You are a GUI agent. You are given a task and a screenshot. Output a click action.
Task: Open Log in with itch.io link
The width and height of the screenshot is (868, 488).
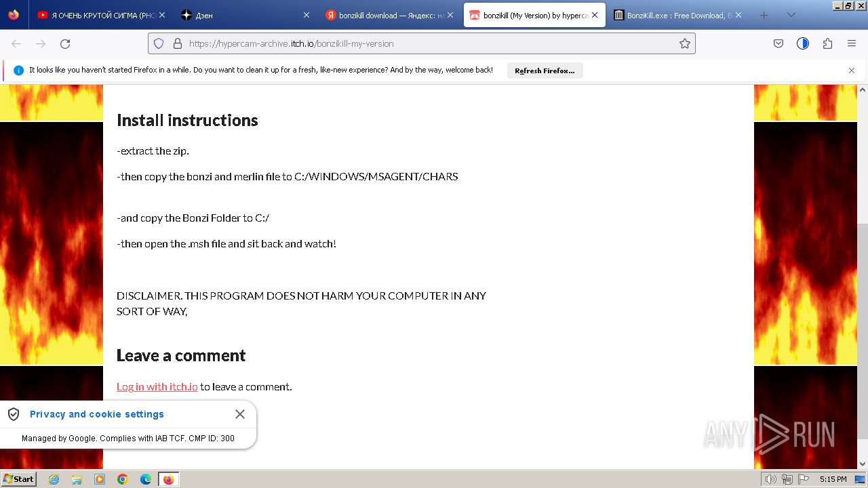coord(157,386)
